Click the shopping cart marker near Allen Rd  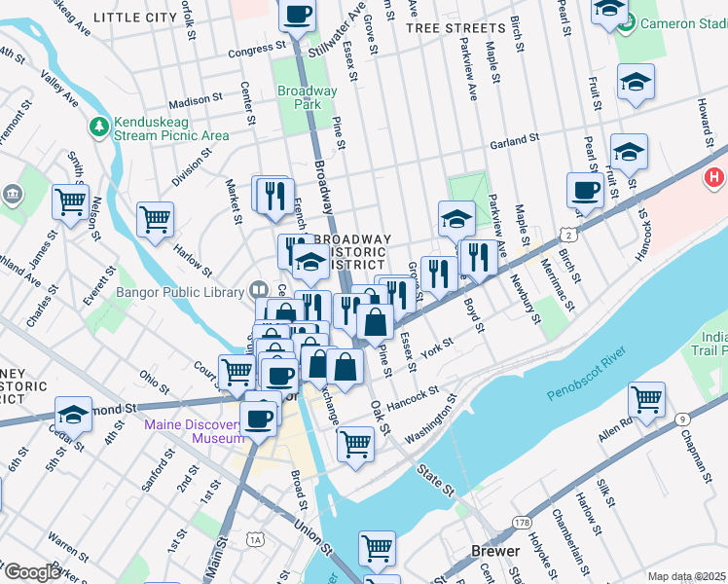click(646, 402)
